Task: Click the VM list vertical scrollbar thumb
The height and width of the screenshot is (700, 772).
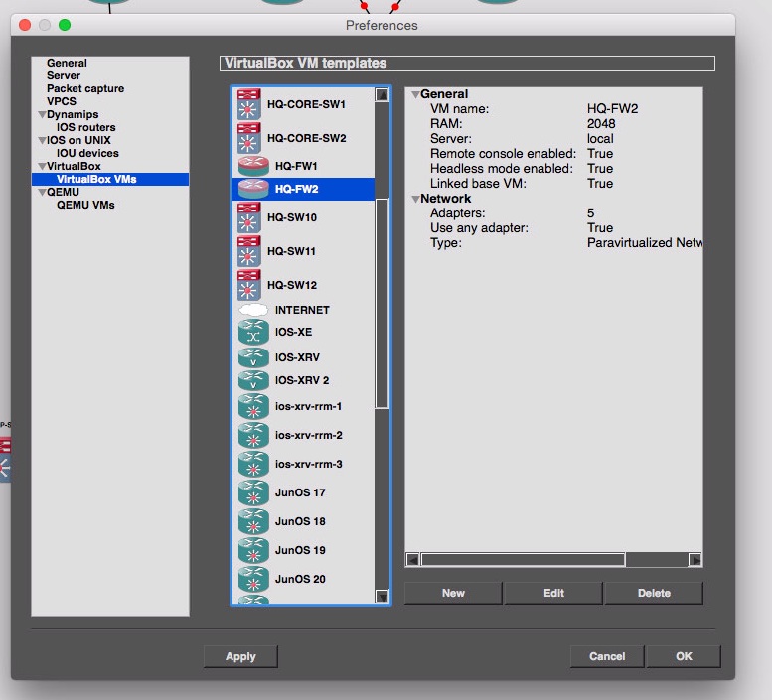Action: 383,304
